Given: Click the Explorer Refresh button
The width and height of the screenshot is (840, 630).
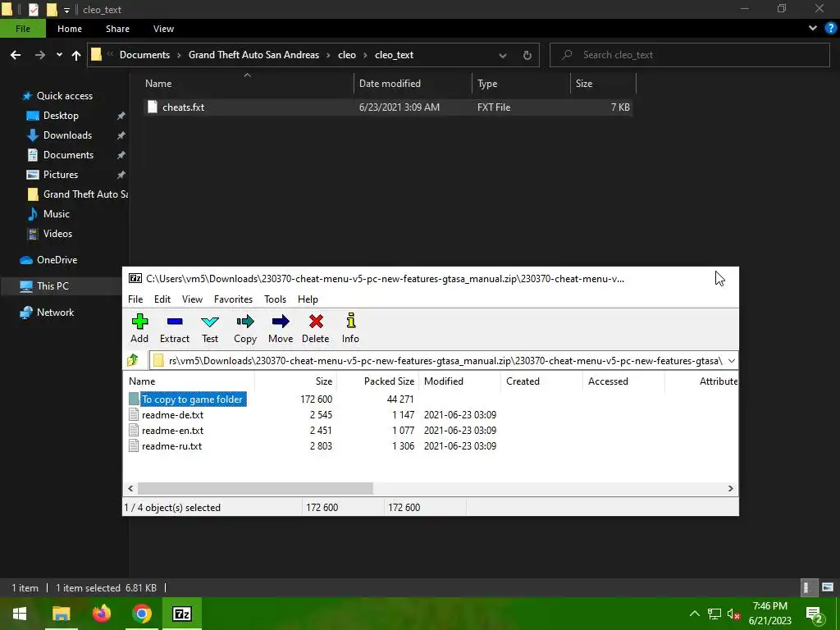Looking at the screenshot, I should [x=527, y=55].
